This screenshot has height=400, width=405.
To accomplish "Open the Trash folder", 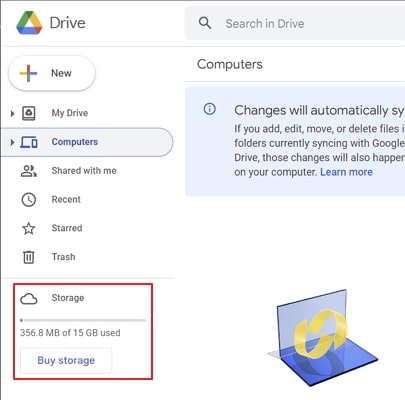I will click(63, 257).
